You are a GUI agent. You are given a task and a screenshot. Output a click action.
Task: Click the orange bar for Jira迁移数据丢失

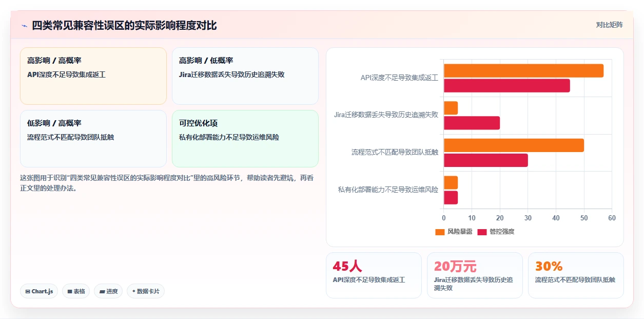451,108
